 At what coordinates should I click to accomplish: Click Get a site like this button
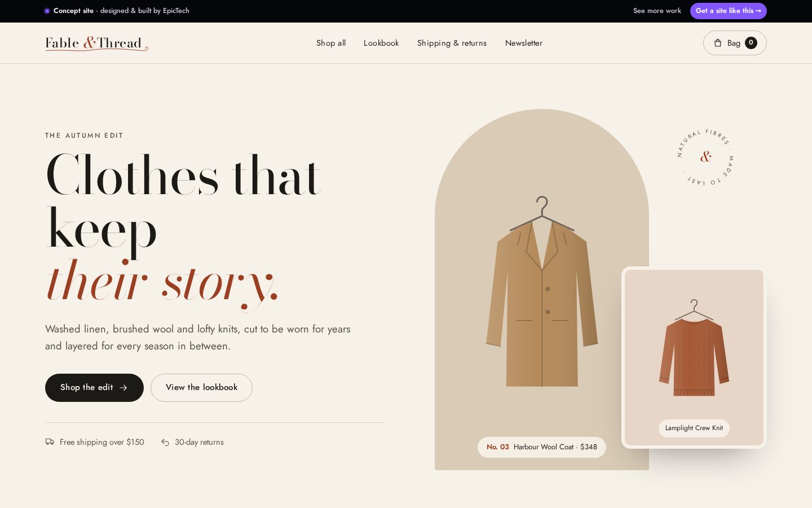[x=729, y=11]
